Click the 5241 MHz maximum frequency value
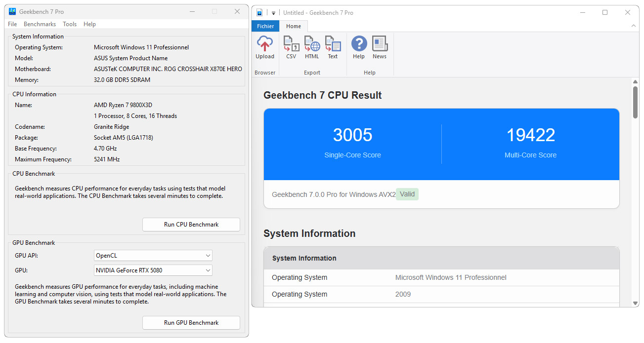The width and height of the screenshot is (644, 343). (107, 159)
